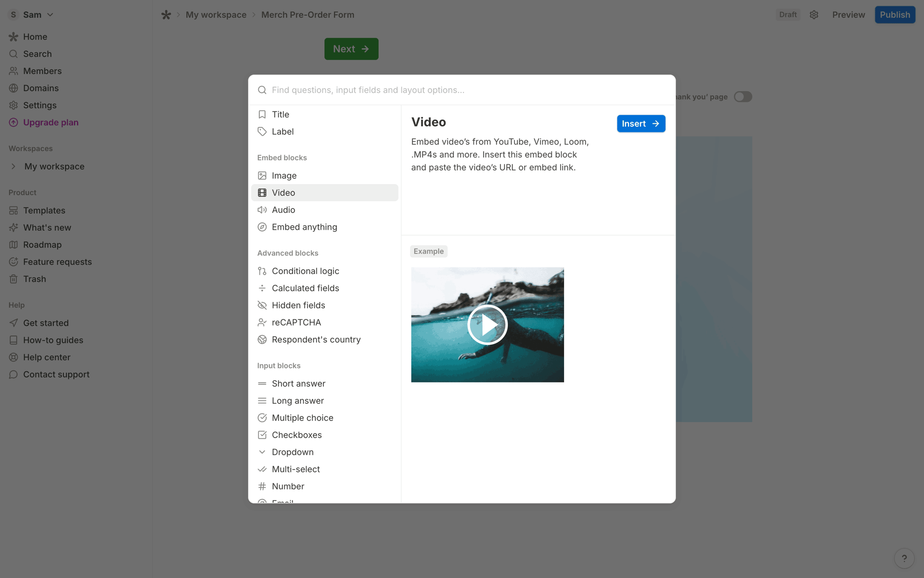This screenshot has height=578, width=924.
Task: Click the Title block bookmark icon
Action: [x=262, y=114]
